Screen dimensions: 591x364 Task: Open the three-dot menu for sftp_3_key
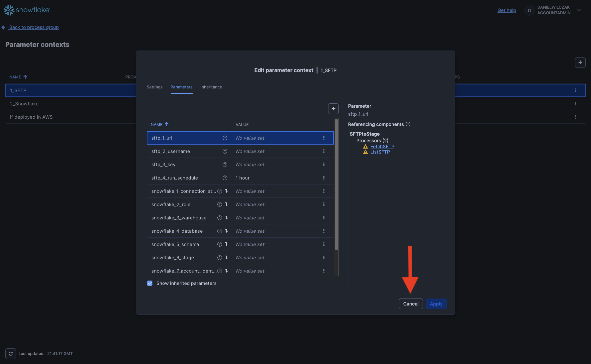[324, 165]
